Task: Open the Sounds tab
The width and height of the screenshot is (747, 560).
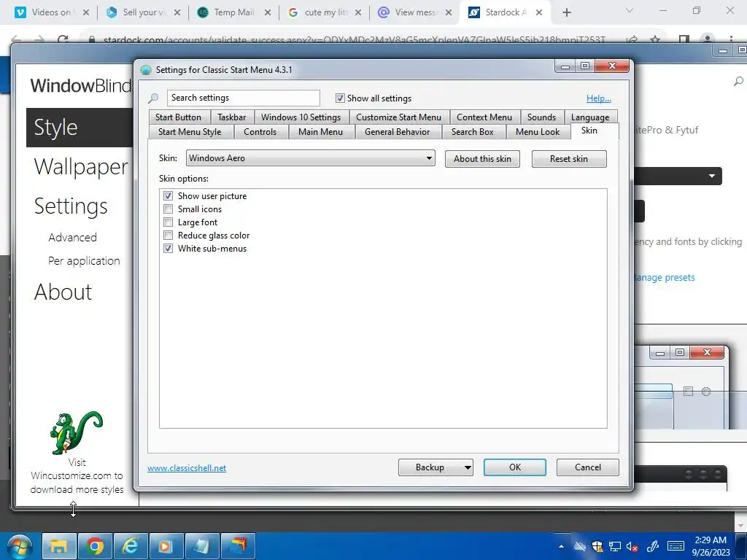Action: (x=542, y=117)
